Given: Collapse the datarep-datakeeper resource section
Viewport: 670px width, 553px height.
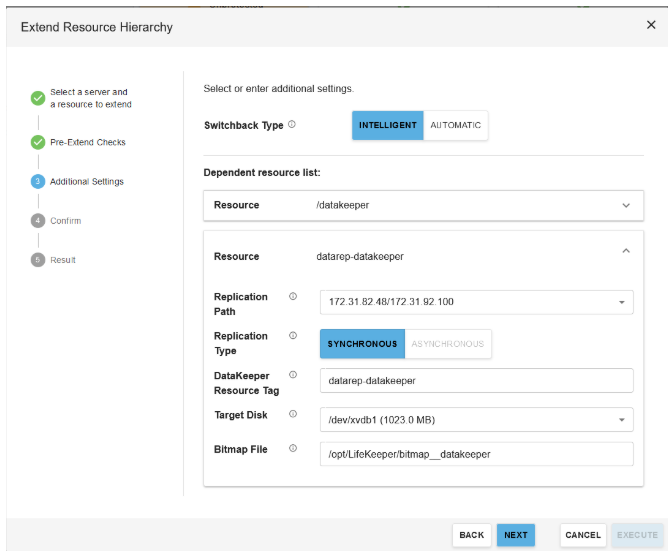Looking at the screenshot, I should pos(626,251).
